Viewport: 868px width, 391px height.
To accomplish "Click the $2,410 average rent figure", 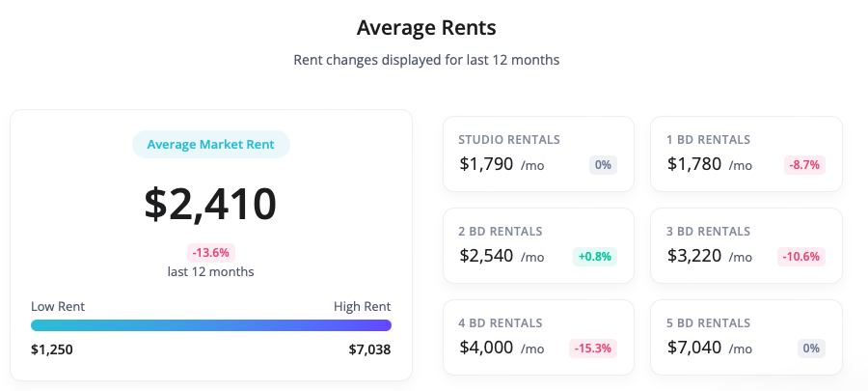I will pyautogui.click(x=210, y=204).
